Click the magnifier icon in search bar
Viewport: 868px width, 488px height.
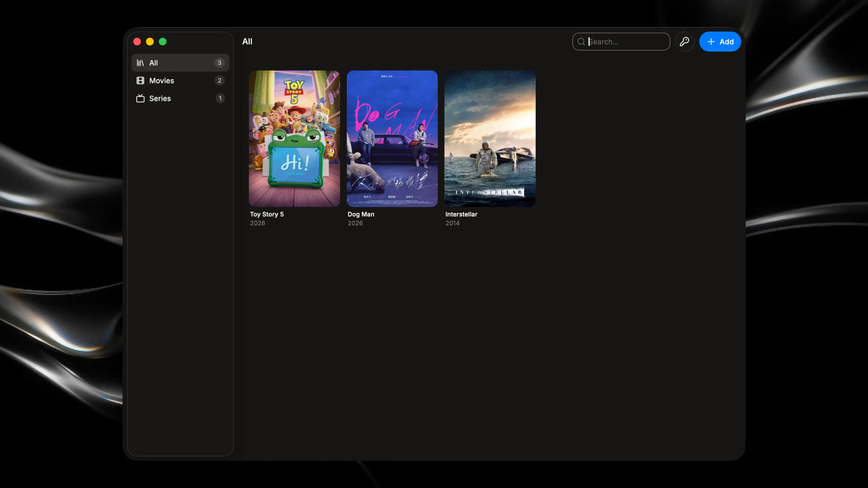[581, 42]
